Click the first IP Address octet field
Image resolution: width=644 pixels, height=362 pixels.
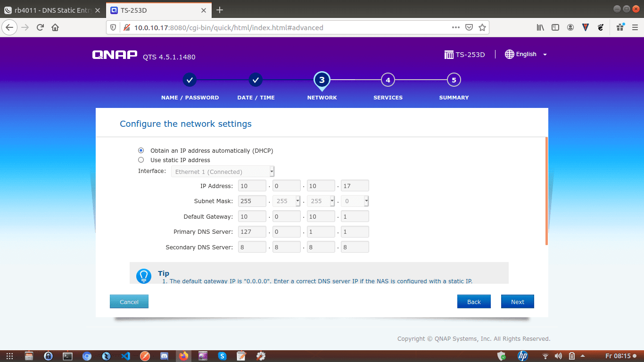(x=252, y=186)
